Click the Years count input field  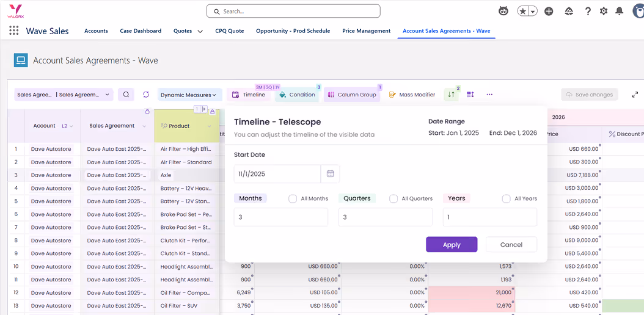[x=490, y=217]
